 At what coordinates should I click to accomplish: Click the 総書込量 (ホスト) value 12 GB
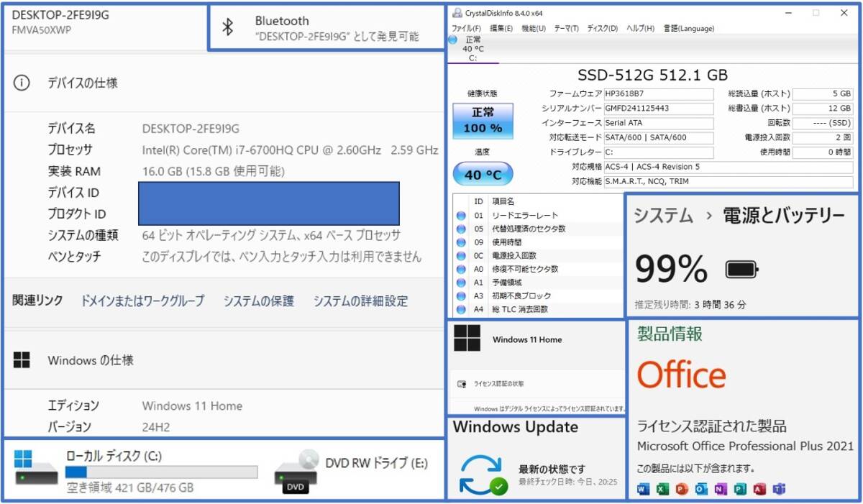click(x=823, y=108)
